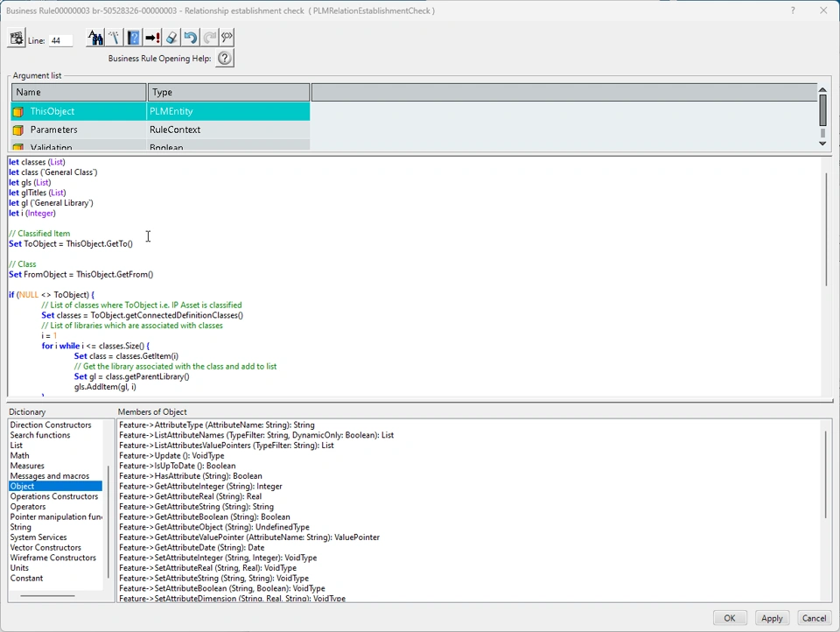Click the eraser toolbar icon
The image size is (840, 632).
[x=171, y=38]
